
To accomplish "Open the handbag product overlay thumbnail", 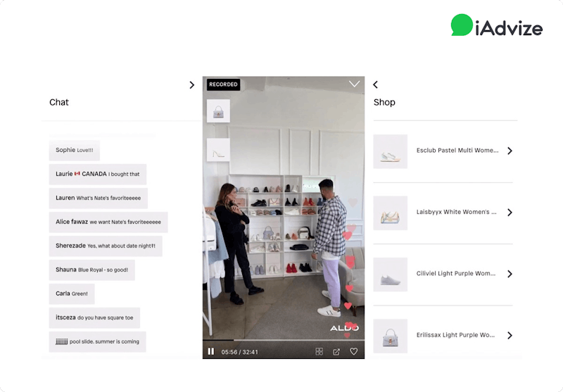I will coord(218,111).
